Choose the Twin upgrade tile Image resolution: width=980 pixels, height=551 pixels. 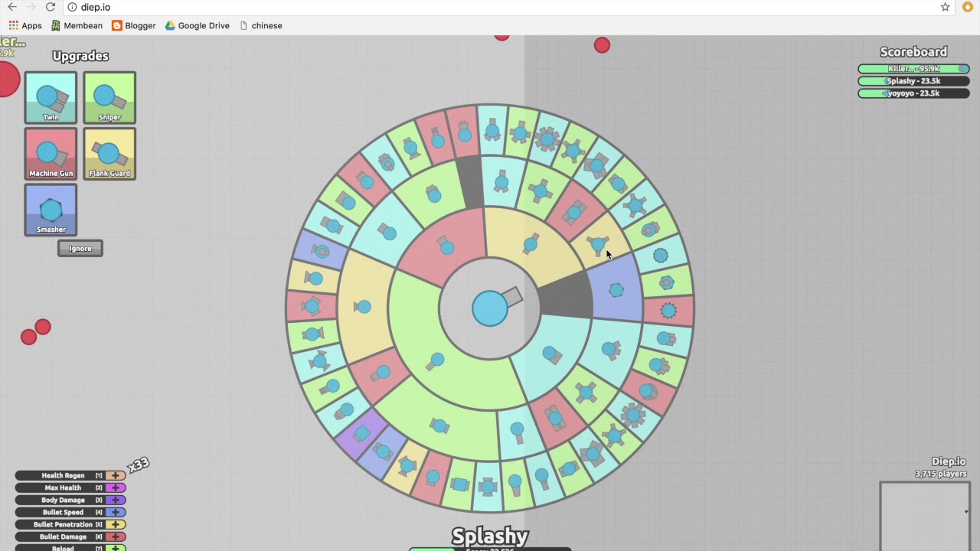[x=51, y=98]
